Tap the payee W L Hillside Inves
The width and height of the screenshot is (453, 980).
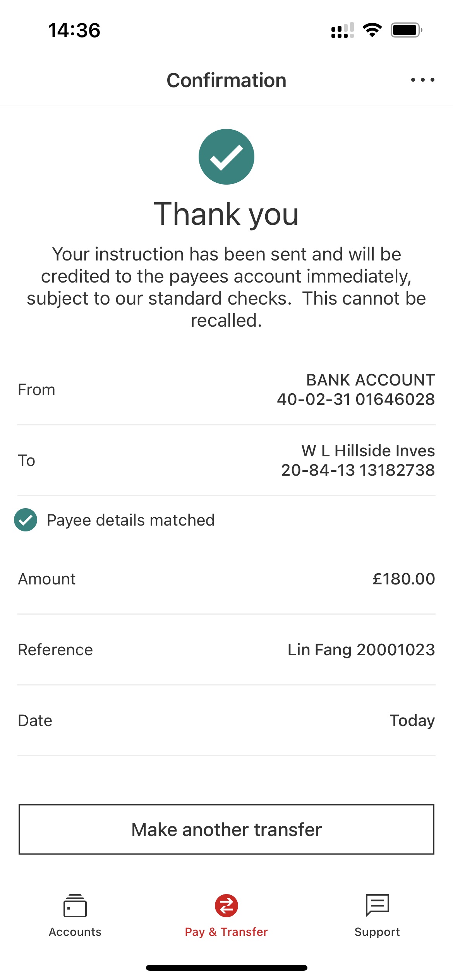368,451
